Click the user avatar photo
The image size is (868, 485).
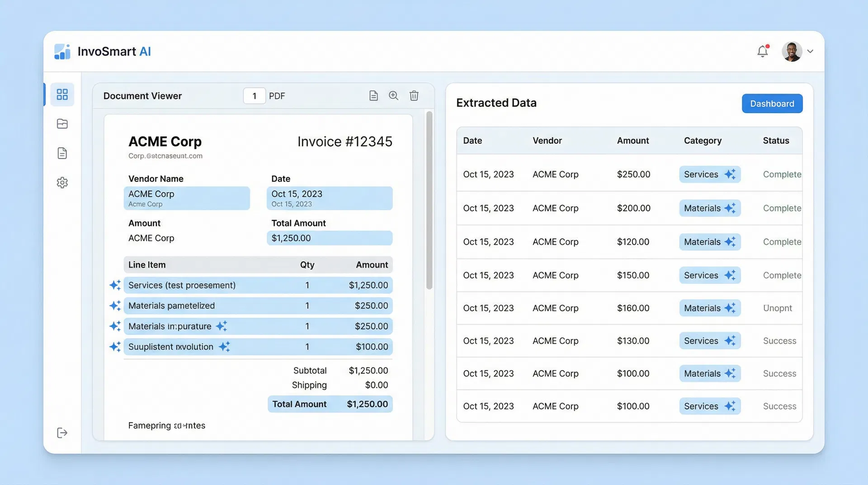792,52
